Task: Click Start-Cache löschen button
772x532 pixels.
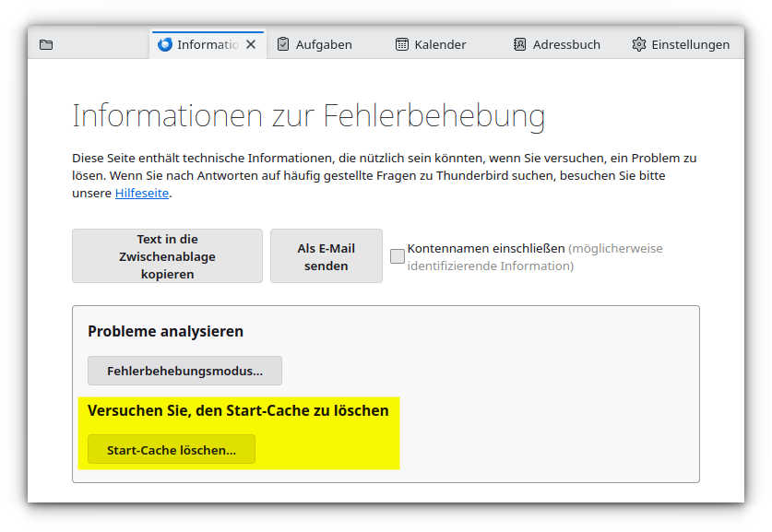Action: coord(172,449)
